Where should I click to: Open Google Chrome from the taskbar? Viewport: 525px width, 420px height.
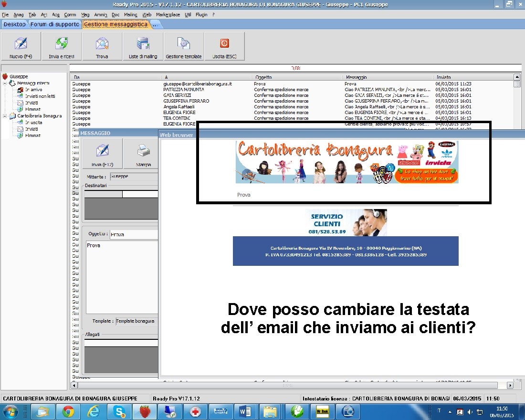(68, 411)
